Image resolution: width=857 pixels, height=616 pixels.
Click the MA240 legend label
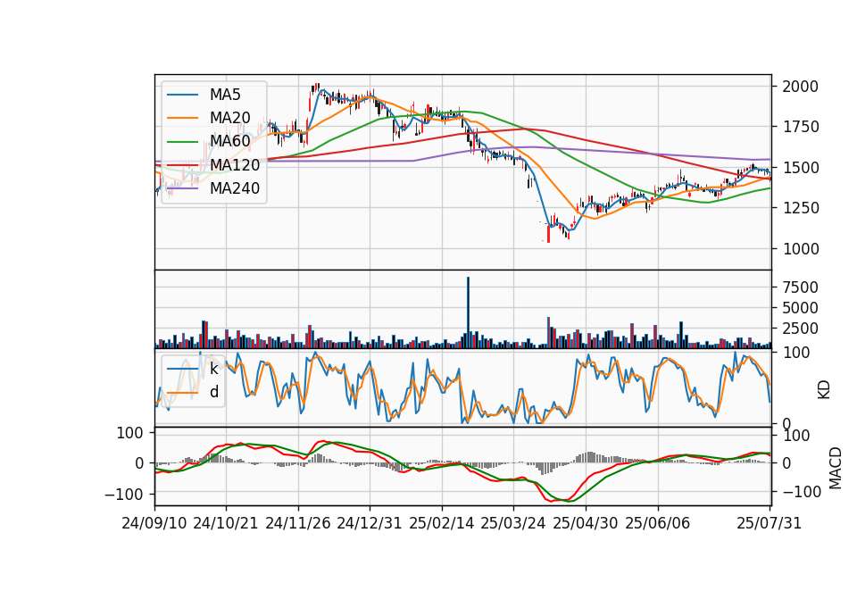(x=235, y=188)
